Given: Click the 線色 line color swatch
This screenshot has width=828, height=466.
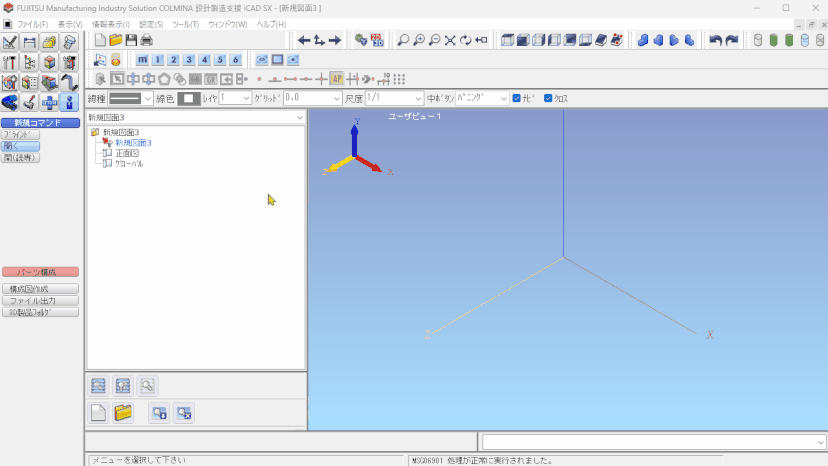Looking at the screenshot, I should [x=189, y=98].
